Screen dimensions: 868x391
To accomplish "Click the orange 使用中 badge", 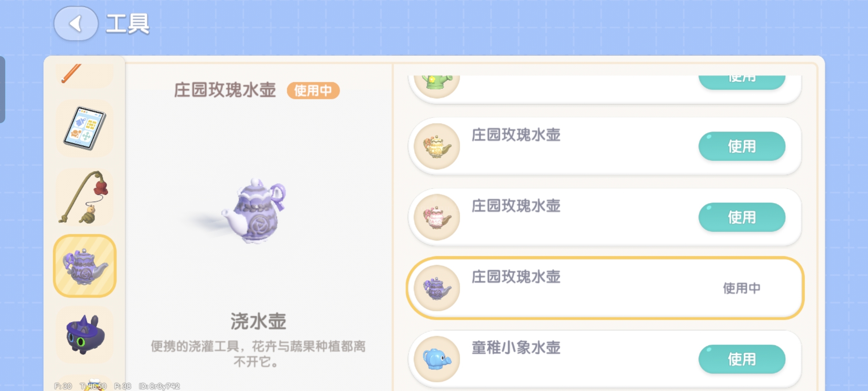I will coord(313,90).
